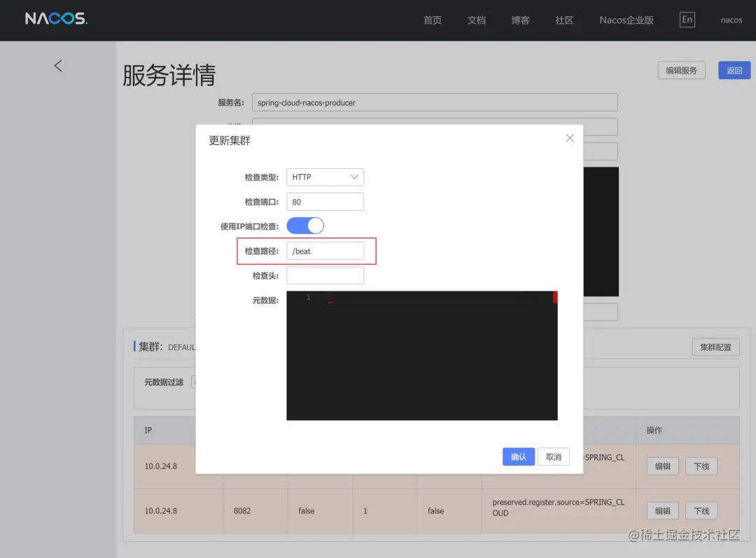756x558 pixels.
Task: Open the 文档 menu item
Action: point(477,20)
